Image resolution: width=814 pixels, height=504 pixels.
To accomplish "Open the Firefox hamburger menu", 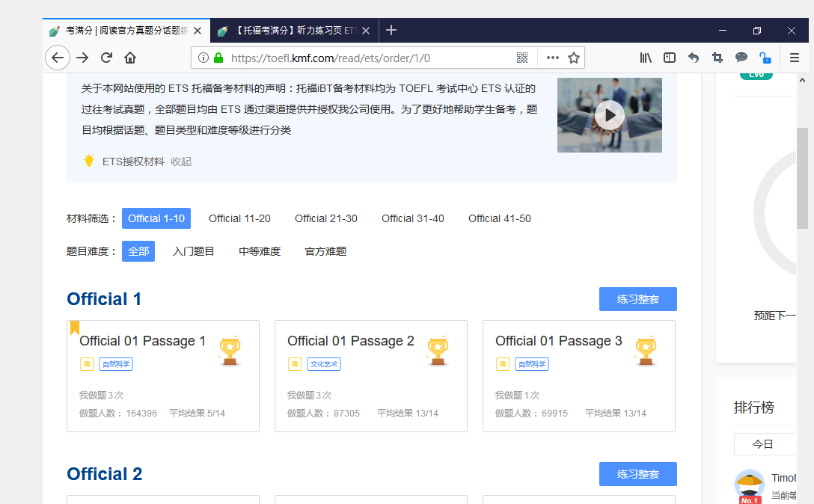I will (x=795, y=58).
